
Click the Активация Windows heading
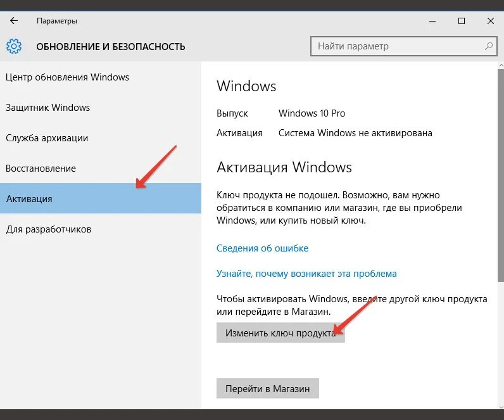pyautogui.click(x=284, y=167)
